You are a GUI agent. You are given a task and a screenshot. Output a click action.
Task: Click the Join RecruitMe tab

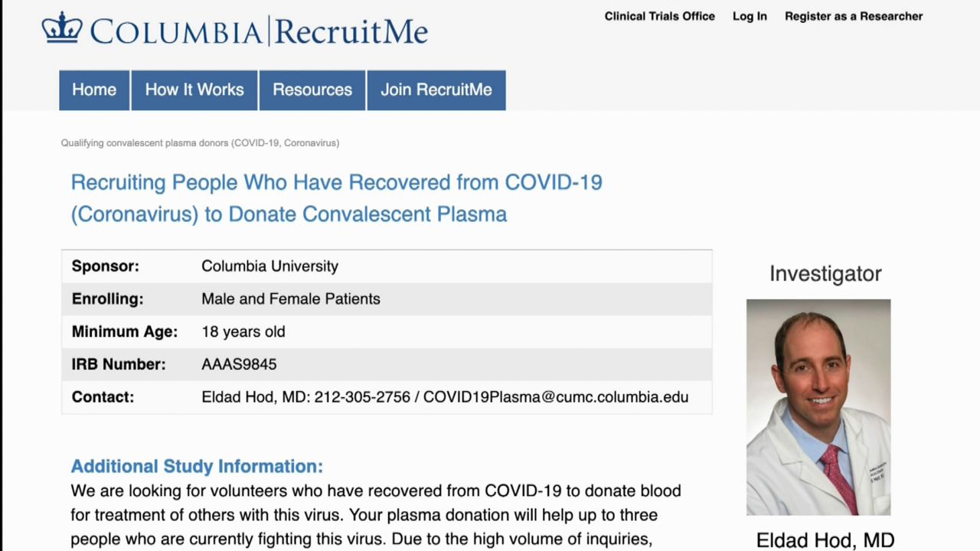point(436,90)
